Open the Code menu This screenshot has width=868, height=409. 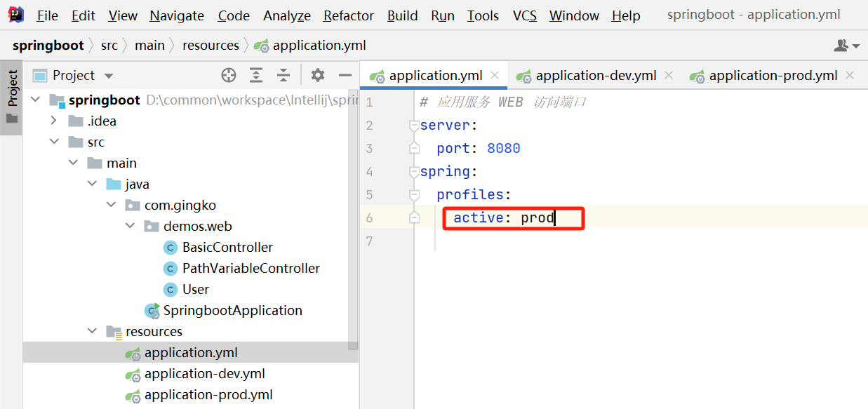(x=234, y=15)
